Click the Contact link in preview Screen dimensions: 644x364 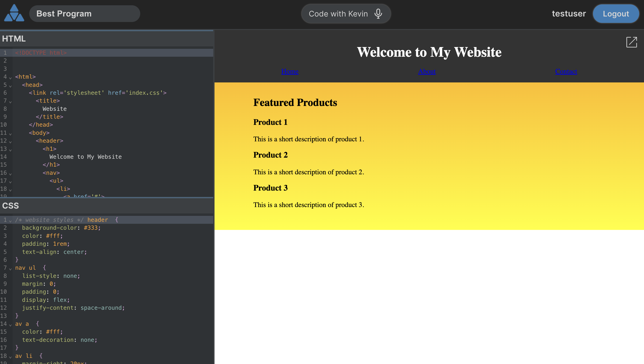tap(566, 71)
